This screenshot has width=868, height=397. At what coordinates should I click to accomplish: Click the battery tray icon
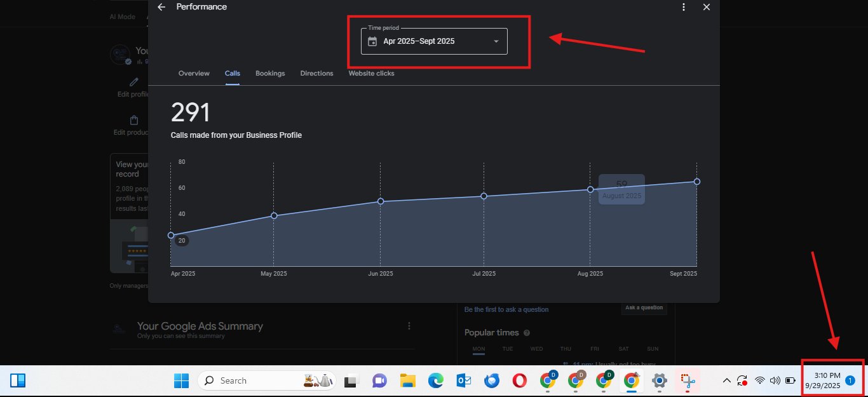pos(790,380)
